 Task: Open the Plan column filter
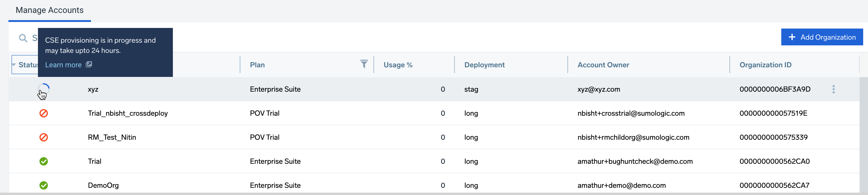(x=364, y=64)
